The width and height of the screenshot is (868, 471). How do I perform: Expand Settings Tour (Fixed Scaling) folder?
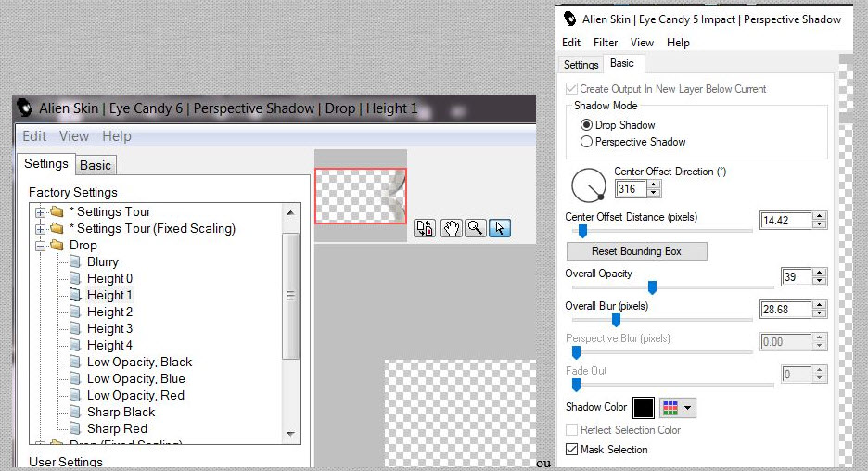pyautogui.click(x=41, y=229)
